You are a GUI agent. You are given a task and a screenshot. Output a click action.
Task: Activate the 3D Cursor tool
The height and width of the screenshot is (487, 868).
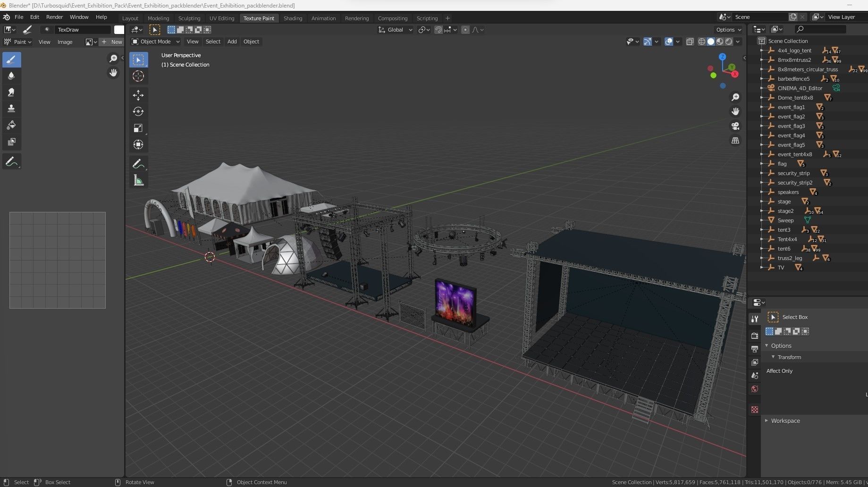coord(138,76)
